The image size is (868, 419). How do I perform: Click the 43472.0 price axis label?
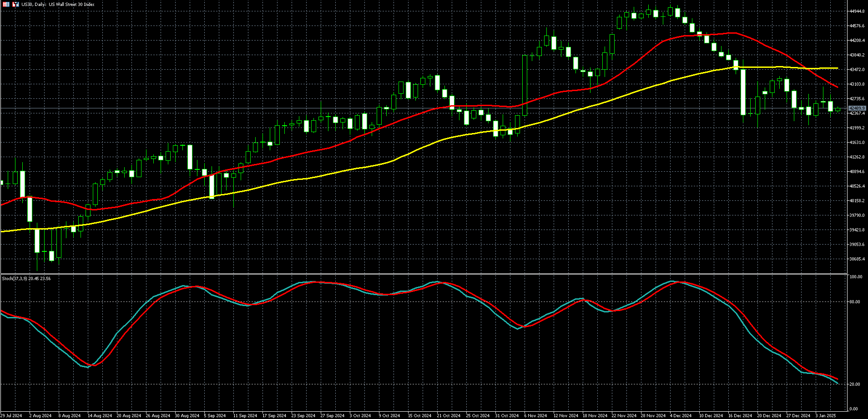857,70
